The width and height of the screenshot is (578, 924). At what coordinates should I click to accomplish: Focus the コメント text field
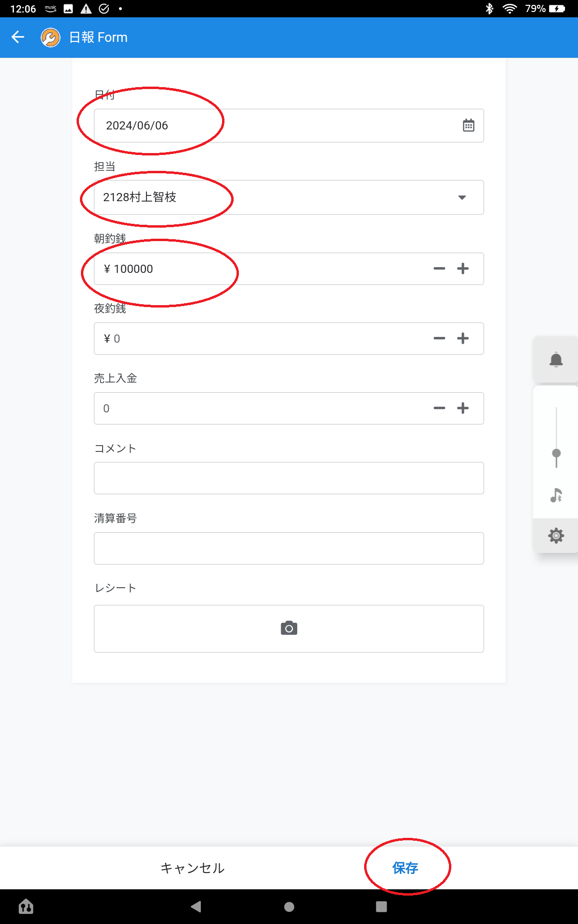coord(289,478)
